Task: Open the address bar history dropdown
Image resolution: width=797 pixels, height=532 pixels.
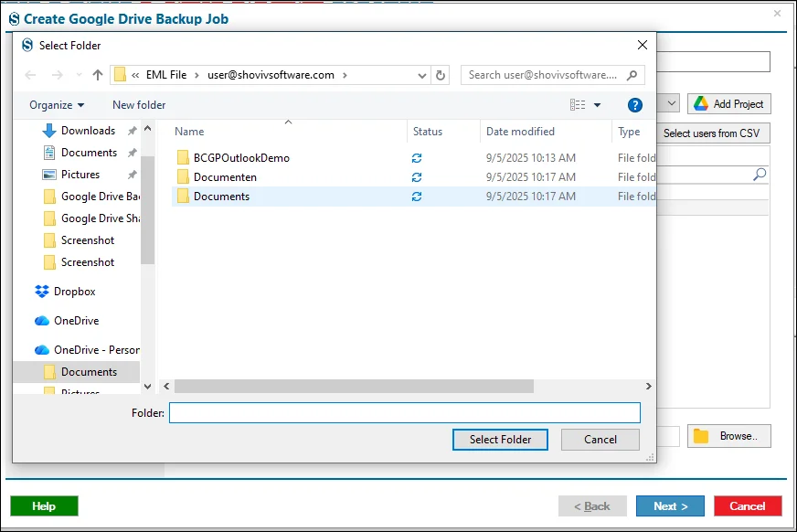Action: click(x=422, y=75)
